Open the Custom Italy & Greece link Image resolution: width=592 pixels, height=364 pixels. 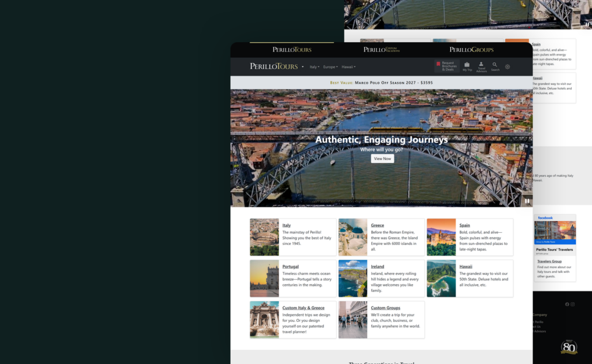303,308
